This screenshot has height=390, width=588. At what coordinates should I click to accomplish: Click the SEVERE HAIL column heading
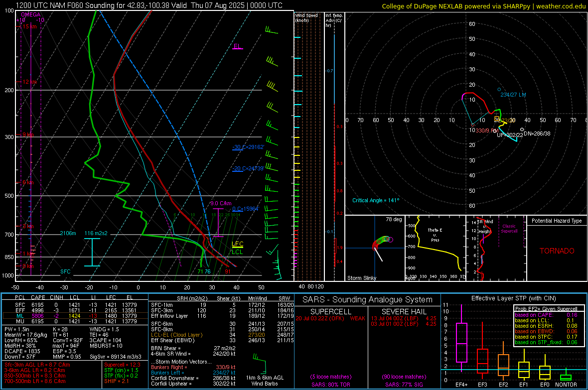click(x=404, y=312)
